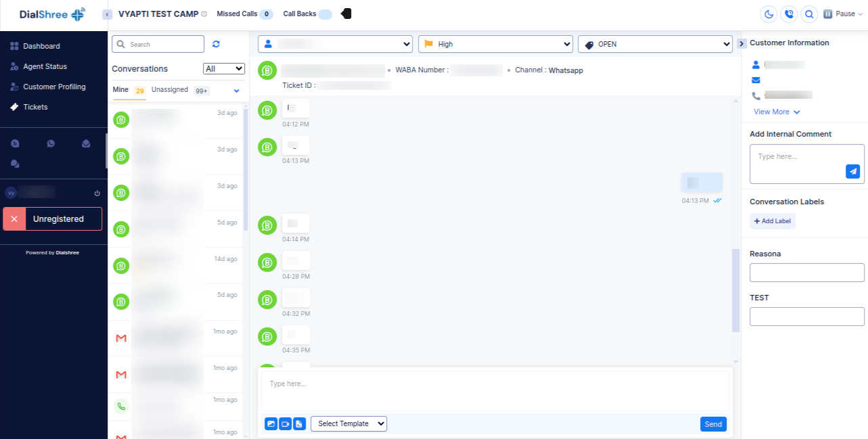Open the High priority dropdown
The image size is (868, 439).
click(495, 44)
